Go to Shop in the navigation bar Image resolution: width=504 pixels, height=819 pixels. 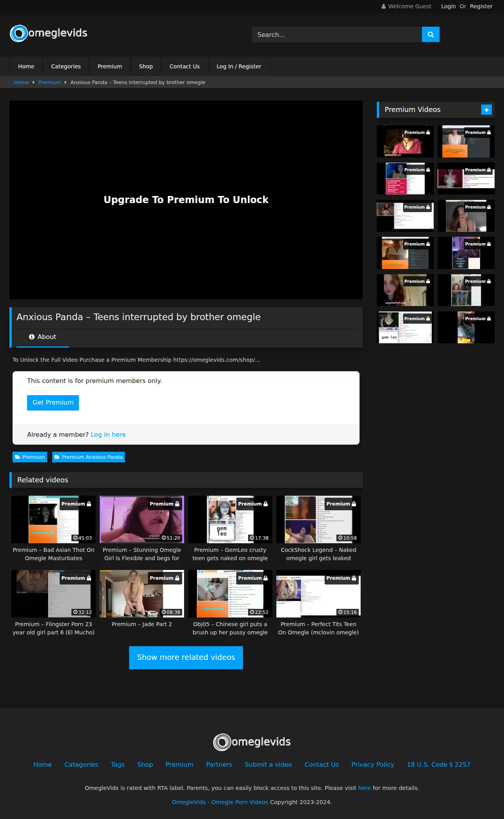(x=146, y=66)
